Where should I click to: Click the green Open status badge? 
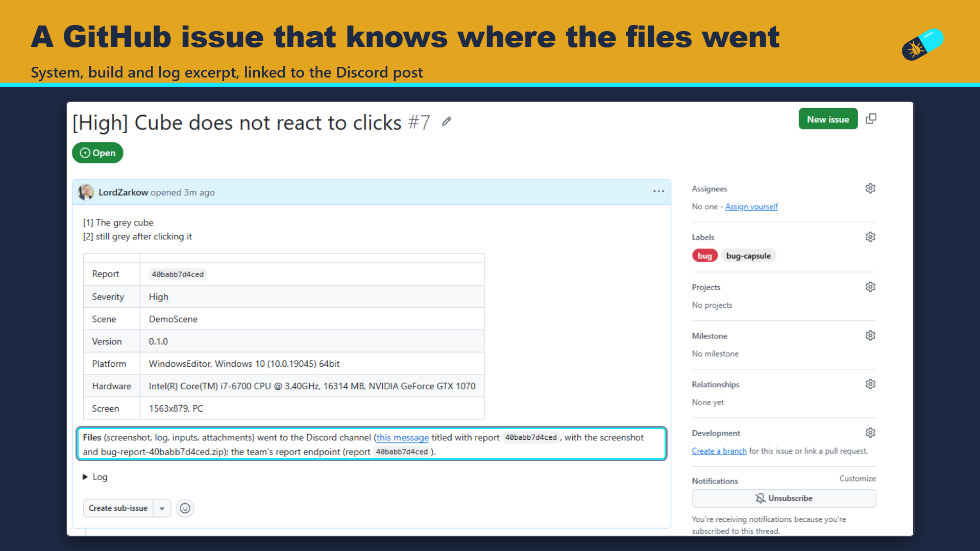(x=97, y=153)
